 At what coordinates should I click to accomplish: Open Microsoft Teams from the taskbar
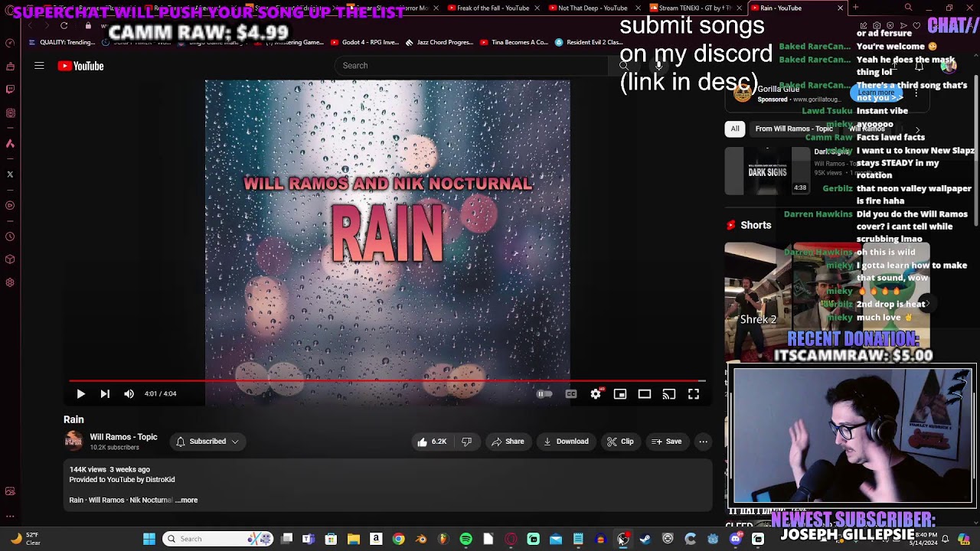click(309, 539)
